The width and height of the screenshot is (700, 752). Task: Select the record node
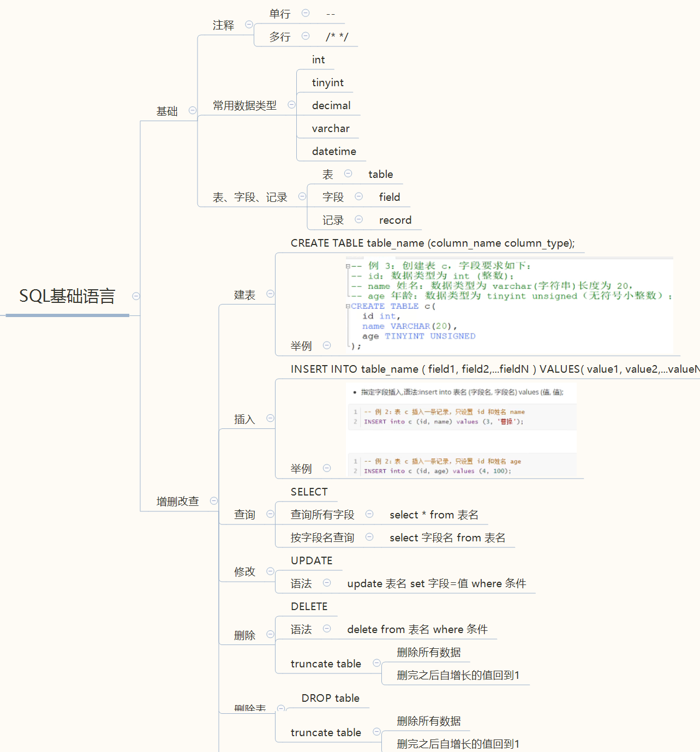pos(395,220)
